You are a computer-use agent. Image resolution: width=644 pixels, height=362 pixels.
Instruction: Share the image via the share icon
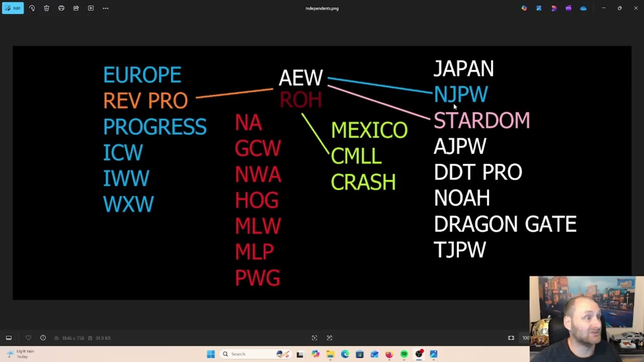pyautogui.click(x=76, y=8)
